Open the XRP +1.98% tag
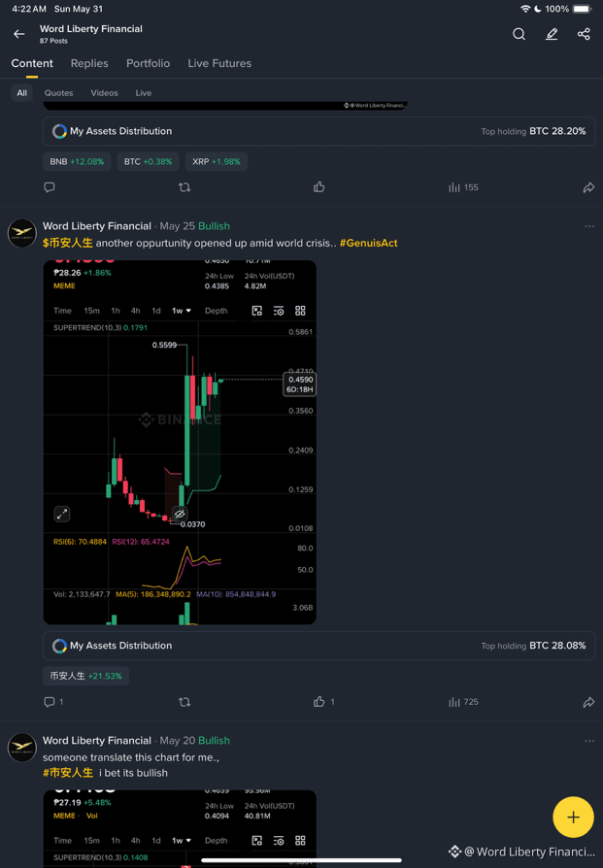The width and height of the screenshot is (603, 868). 216,161
